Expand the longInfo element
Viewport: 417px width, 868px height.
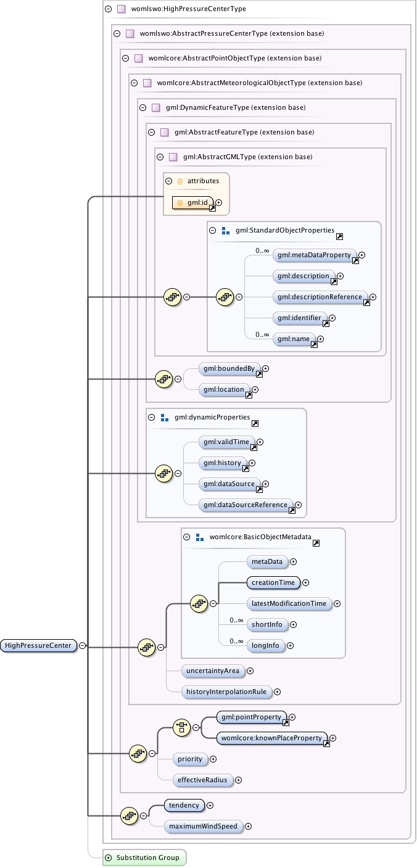point(290,646)
